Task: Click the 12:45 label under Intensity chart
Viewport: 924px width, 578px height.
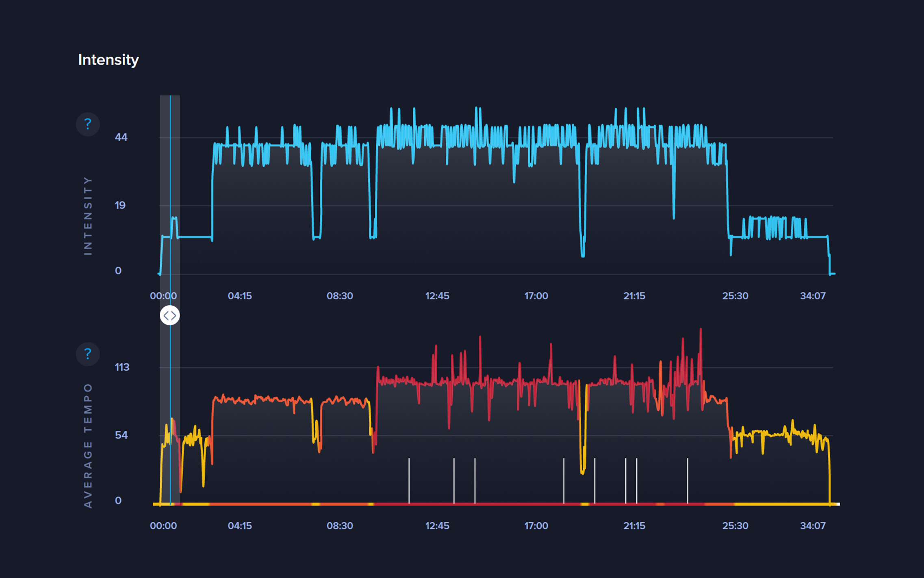Action: coord(437,296)
